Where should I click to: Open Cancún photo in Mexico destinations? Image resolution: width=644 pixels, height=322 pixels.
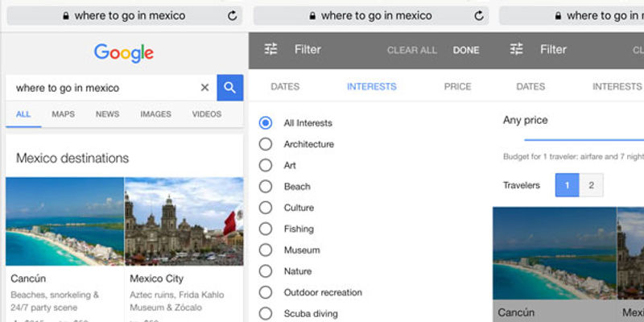[x=64, y=221]
